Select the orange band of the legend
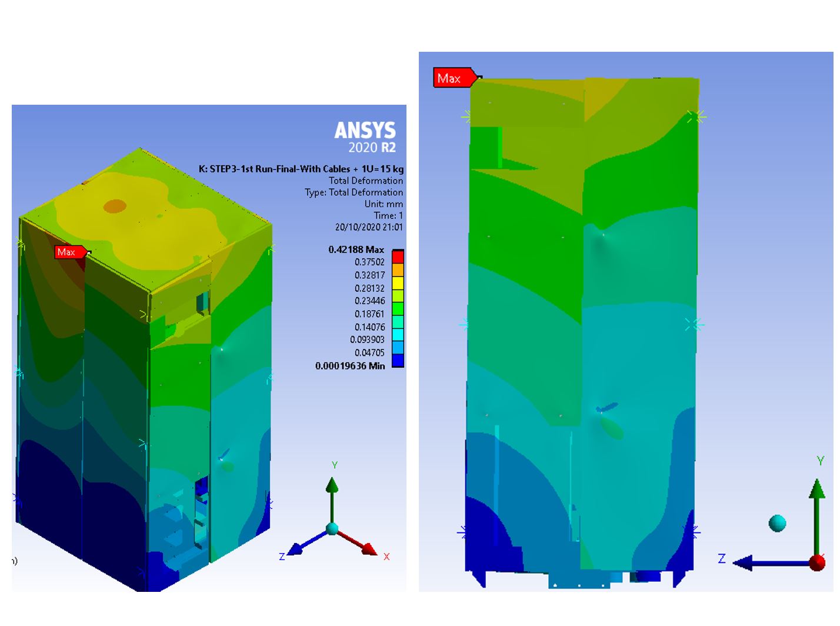 [x=398, y=269]
